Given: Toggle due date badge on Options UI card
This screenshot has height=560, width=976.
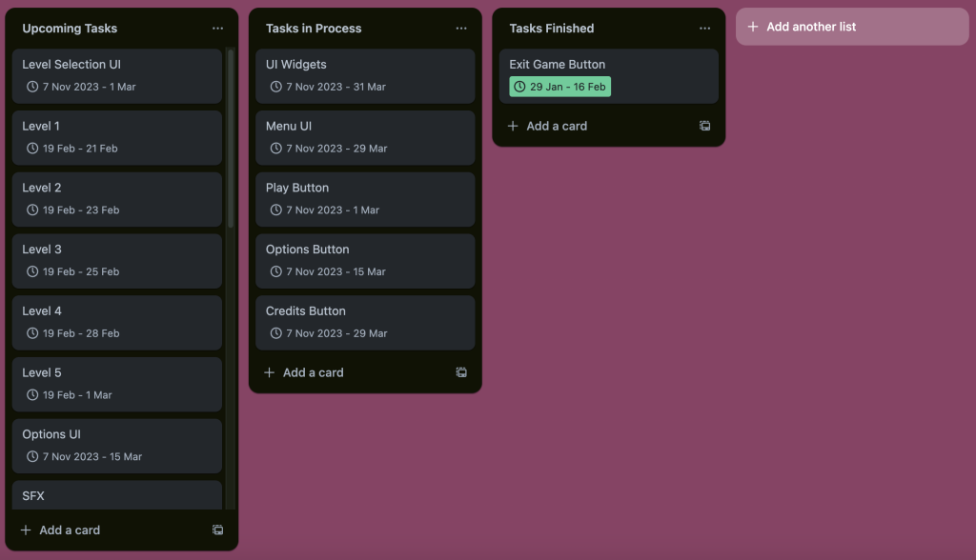Looking at the screenshot, I should [84, 457].
